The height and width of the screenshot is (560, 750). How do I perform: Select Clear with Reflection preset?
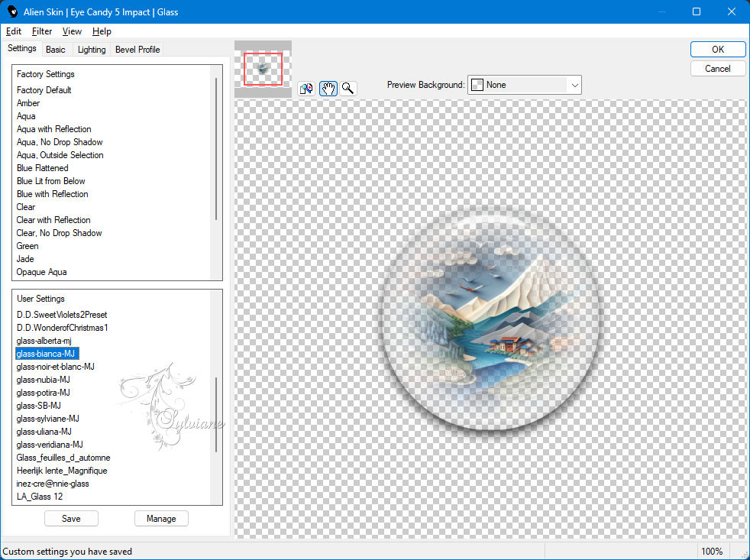53,220
